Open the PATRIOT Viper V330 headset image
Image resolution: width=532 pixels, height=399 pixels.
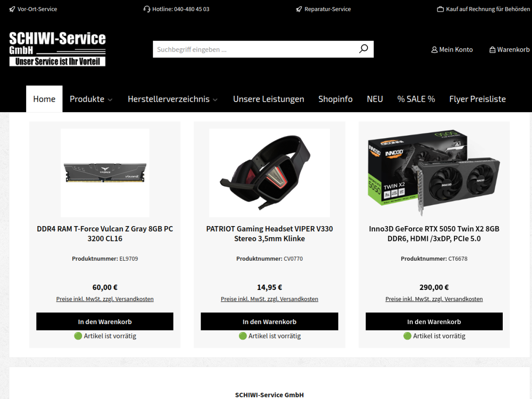point(269,173)
